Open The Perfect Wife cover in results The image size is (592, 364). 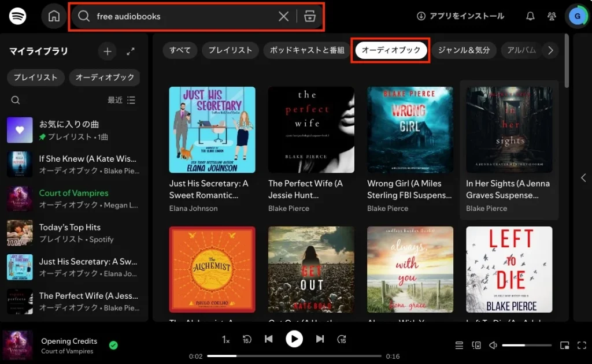point(311,130)
